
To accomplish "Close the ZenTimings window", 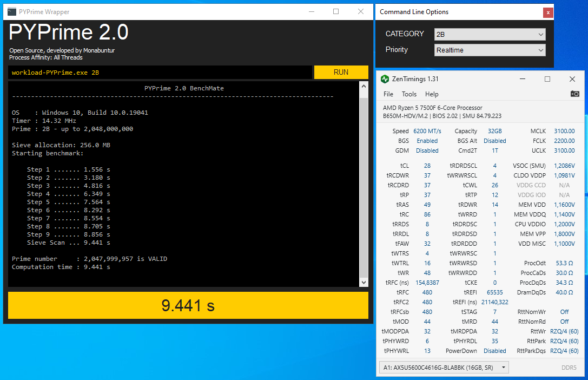I will (x=572, y=79).
